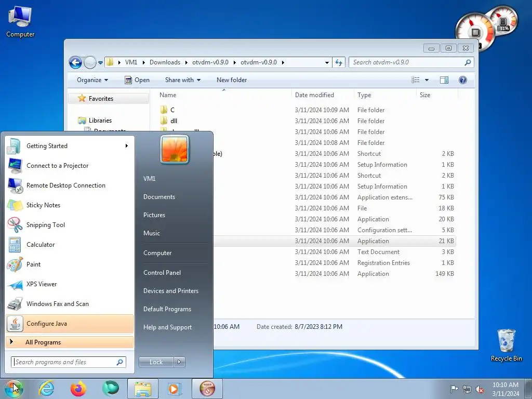Open Configure Java
Screen dimensions: 532x399
click(70, 324)
